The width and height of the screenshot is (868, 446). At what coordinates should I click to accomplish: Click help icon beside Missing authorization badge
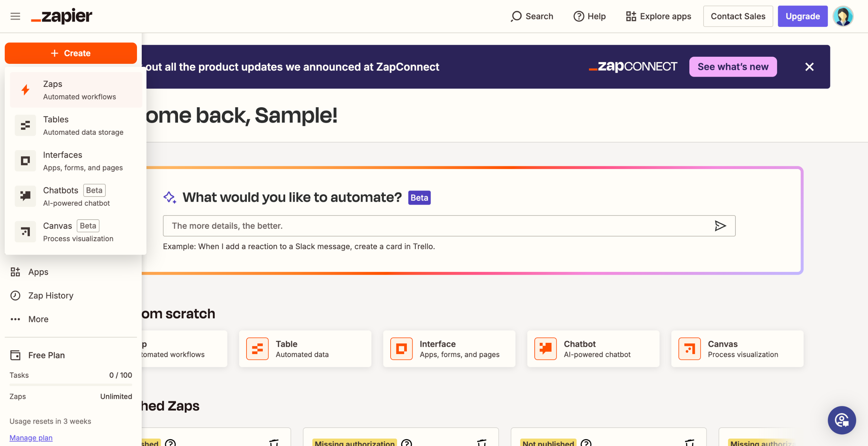[x=406, y=443]
